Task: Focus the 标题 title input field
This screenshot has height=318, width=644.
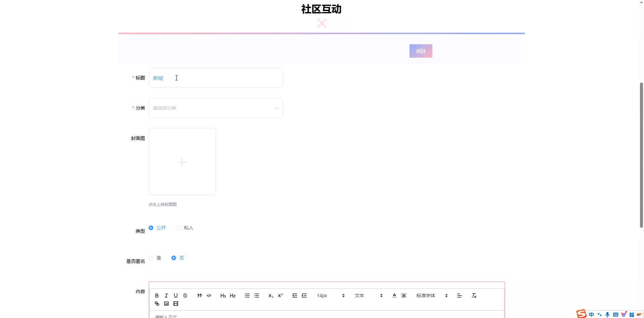Action: tap(216, 78)
